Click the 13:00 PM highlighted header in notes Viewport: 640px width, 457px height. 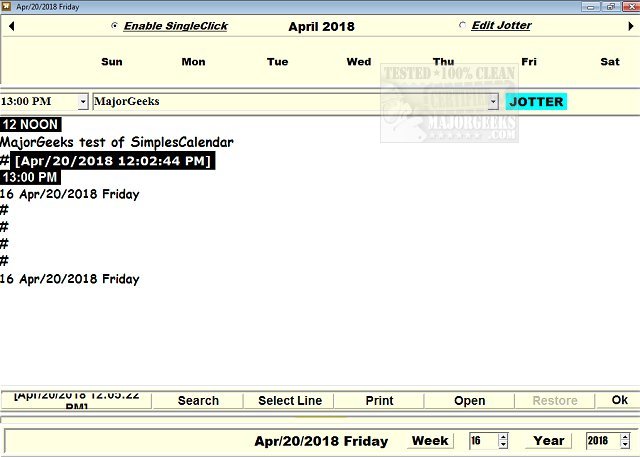[x=30, y=177]
